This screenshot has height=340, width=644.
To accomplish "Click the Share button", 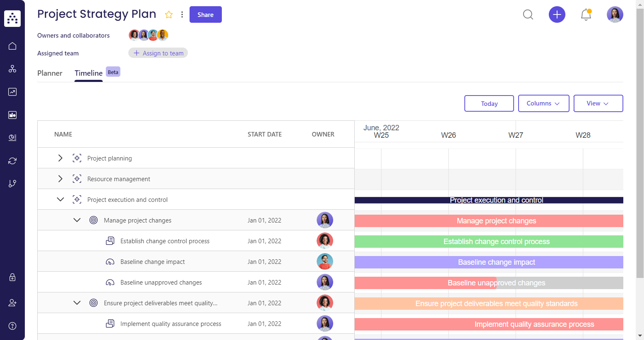I will tap(205, 14).
